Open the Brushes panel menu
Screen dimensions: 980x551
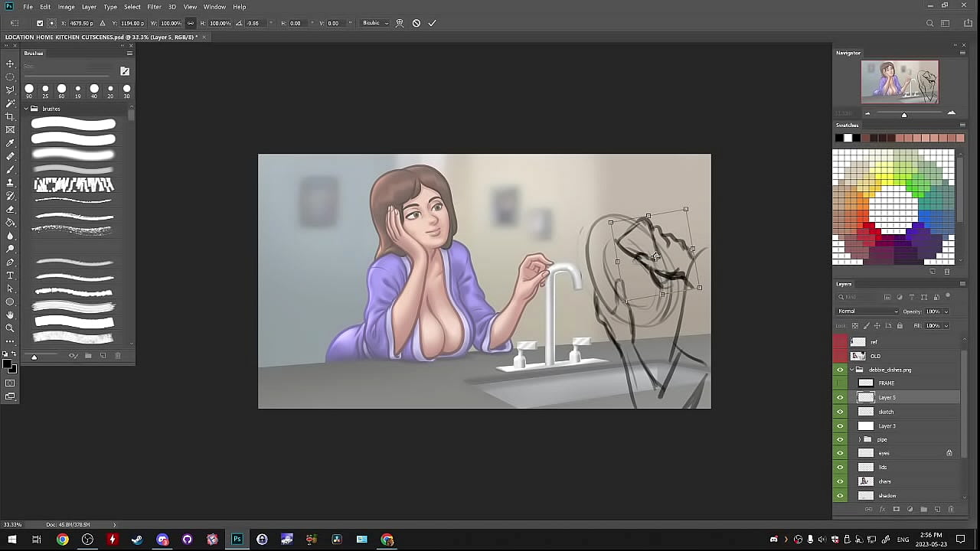click(x=129, y=53)
